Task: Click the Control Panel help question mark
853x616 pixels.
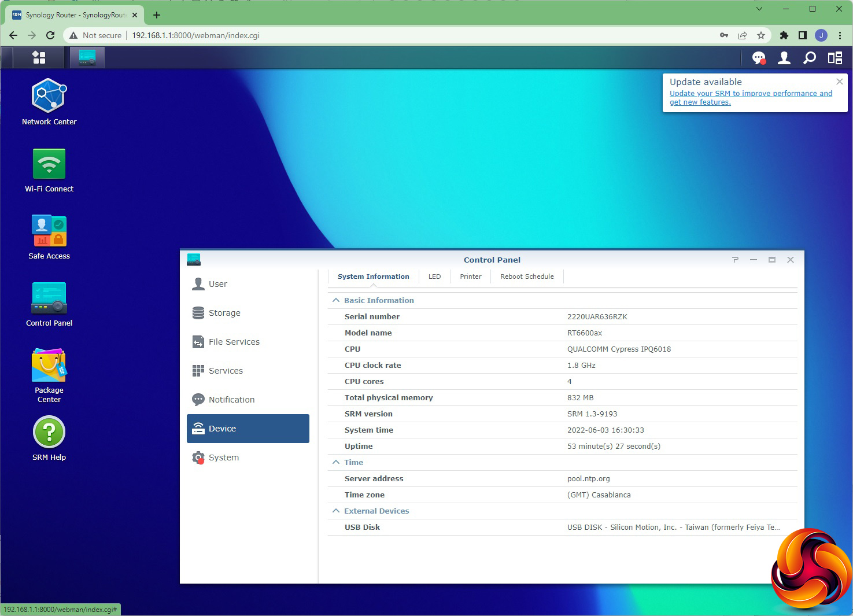Action: [x=735, y=260]
